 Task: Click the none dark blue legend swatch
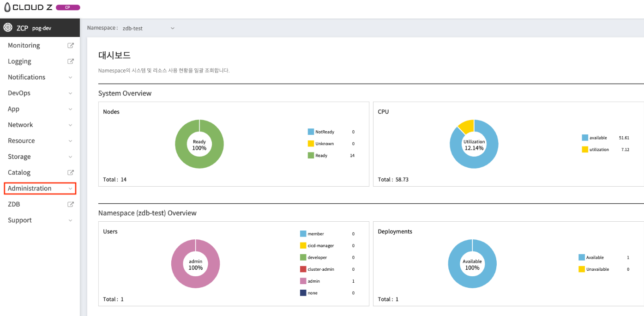[303, 293]
